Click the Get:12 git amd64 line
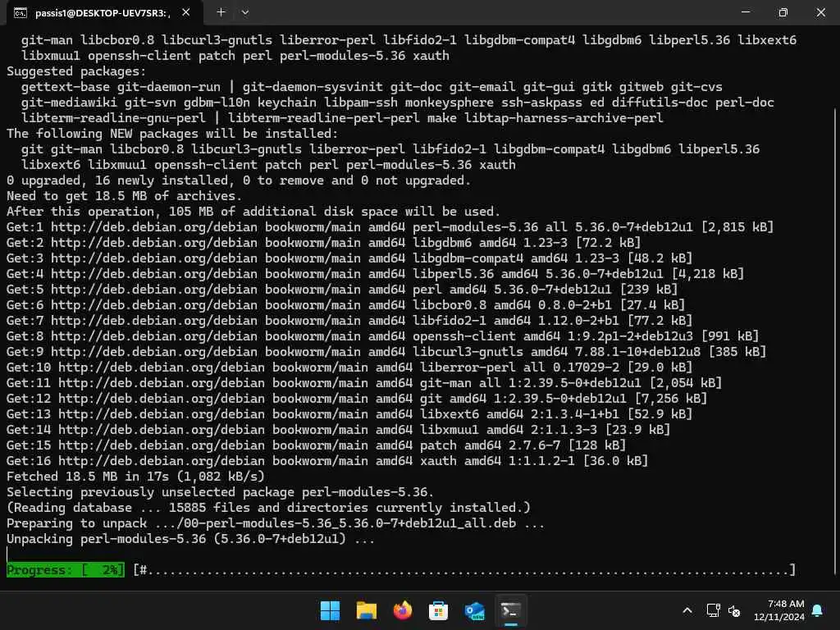This screenshot has width=840, height=630. click(357, 398)
